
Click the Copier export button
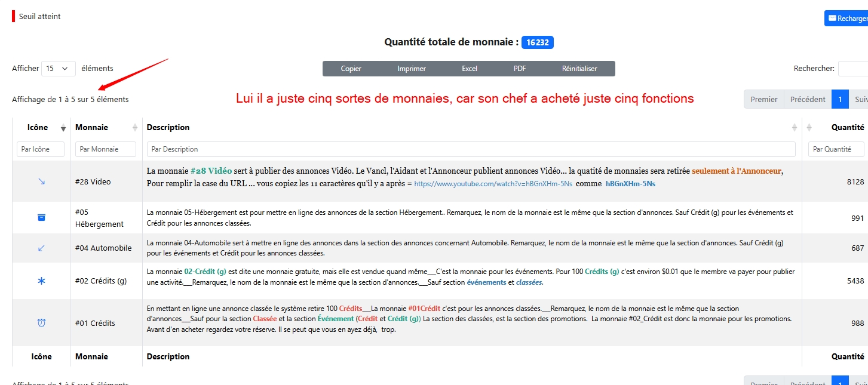point(351,69)
